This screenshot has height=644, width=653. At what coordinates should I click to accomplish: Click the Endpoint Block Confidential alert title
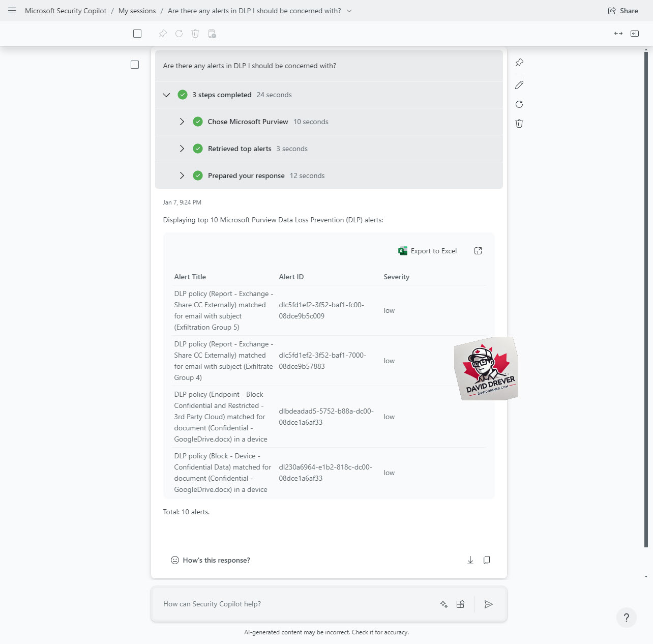pos(221,417)
